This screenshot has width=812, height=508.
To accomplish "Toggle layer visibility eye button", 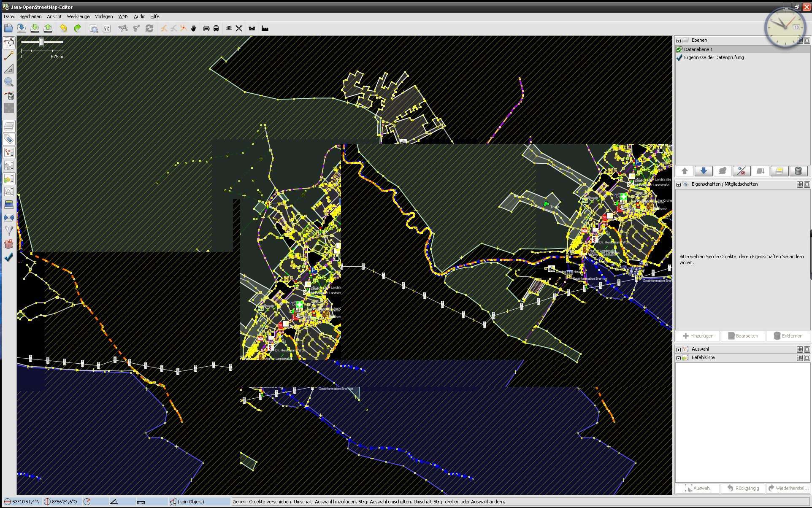I will pos(742,171).
